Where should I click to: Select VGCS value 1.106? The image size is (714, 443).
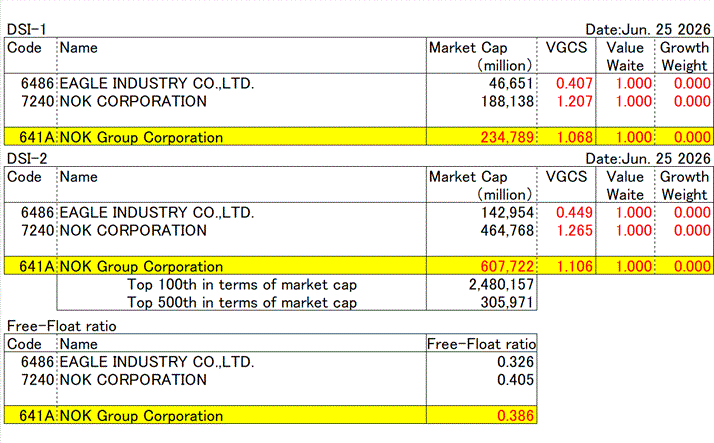[574, 266]
